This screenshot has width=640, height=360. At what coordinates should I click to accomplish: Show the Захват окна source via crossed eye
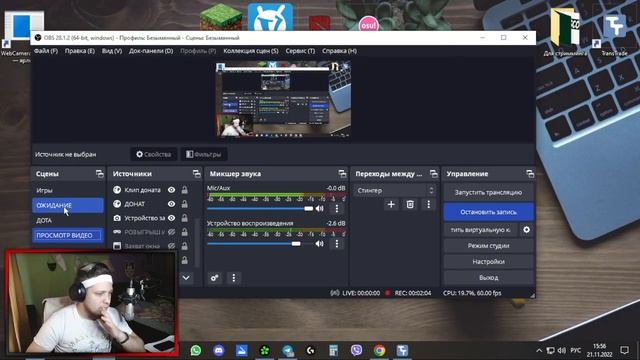tap(171, 246)
